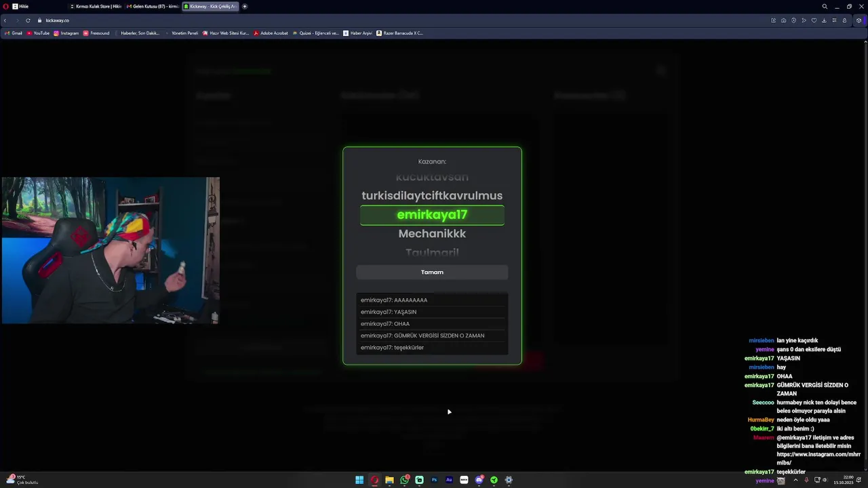Open the YouTube bookmark
The height and width of the screenshot is (488, 868).
[38, 33]
